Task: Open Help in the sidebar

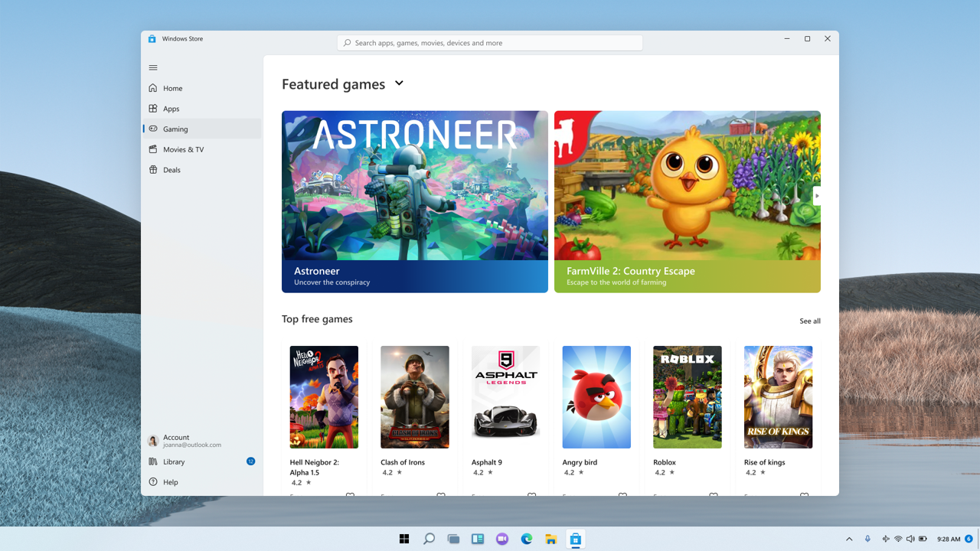Action: pos(201,482)
